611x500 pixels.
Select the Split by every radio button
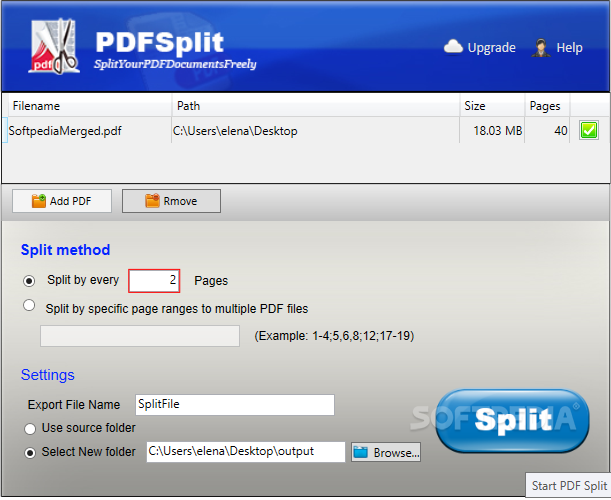29,281
